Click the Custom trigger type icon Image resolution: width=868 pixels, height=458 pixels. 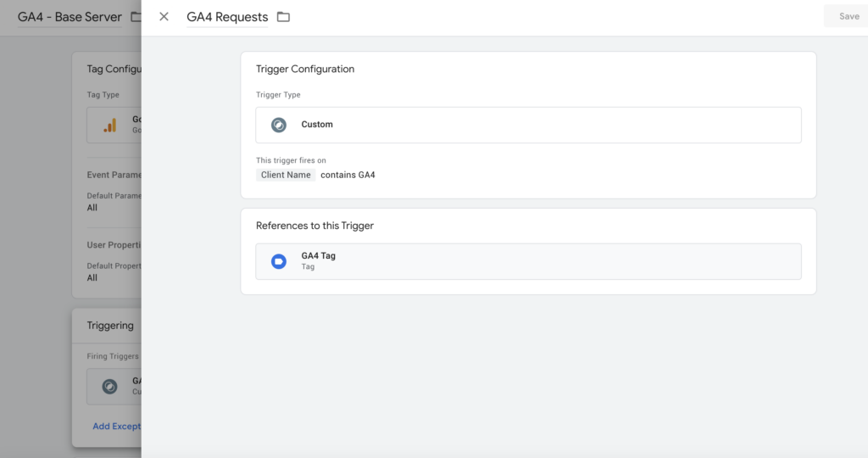click(278, 125)
